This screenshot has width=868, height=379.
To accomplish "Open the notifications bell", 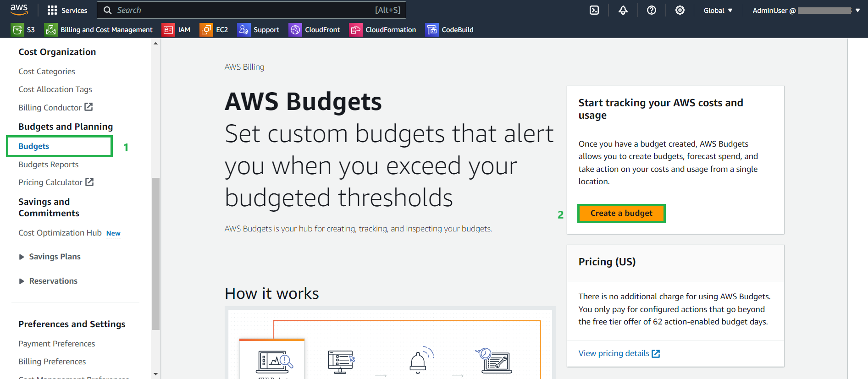I will 623,10.
